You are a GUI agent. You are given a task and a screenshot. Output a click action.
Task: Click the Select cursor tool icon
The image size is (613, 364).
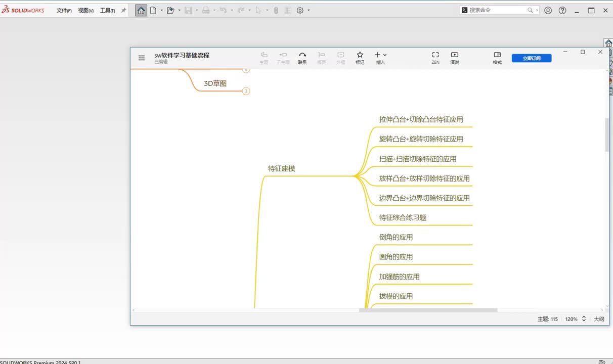point(258,10)
